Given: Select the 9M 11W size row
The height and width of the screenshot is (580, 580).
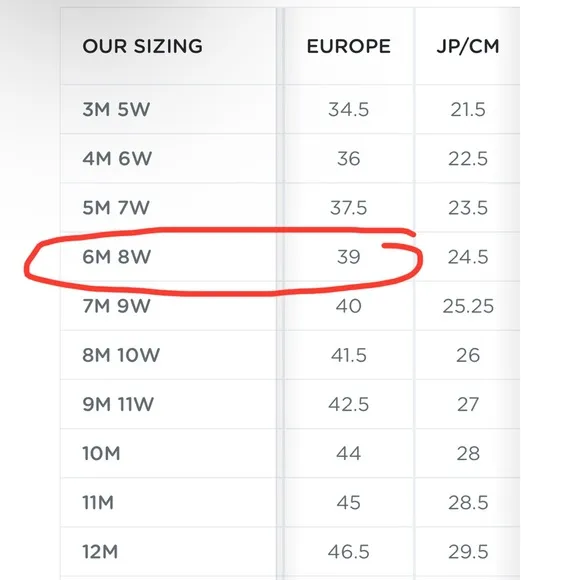Looking at the screenshot, I should pos(290,404).
